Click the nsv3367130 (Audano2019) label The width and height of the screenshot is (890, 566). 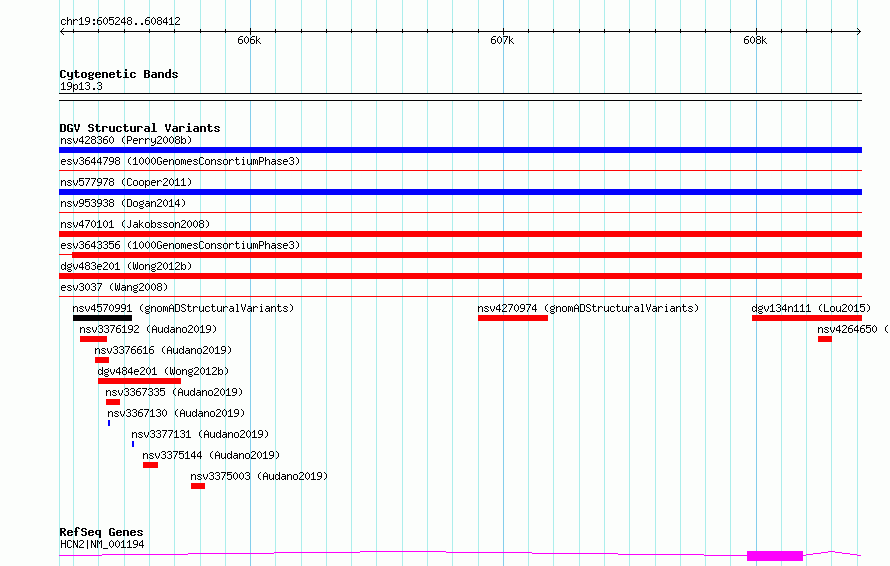pos(176,413)
